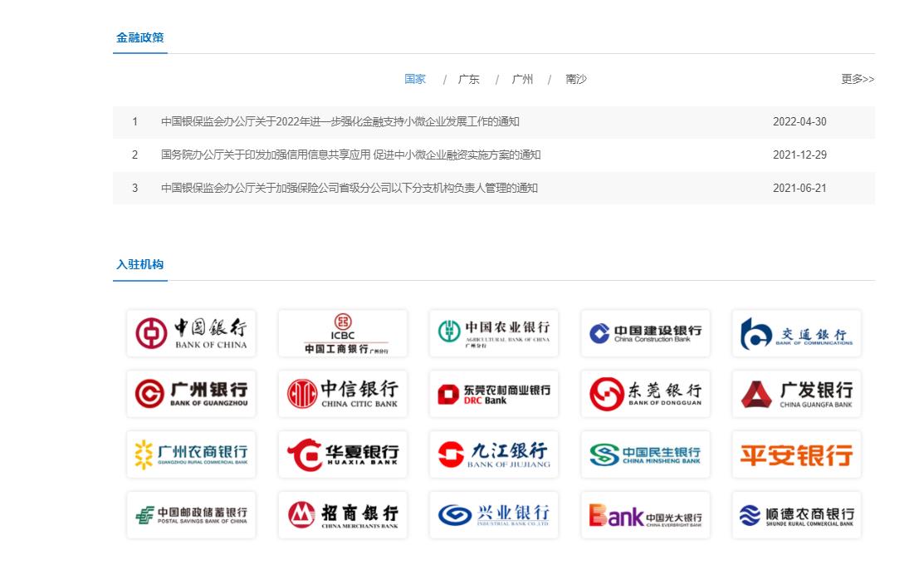Open 东莞农村商业银行 DRC Bank logo
The height and width of the screenshot is (565, 924).
(x=494, y=394)
